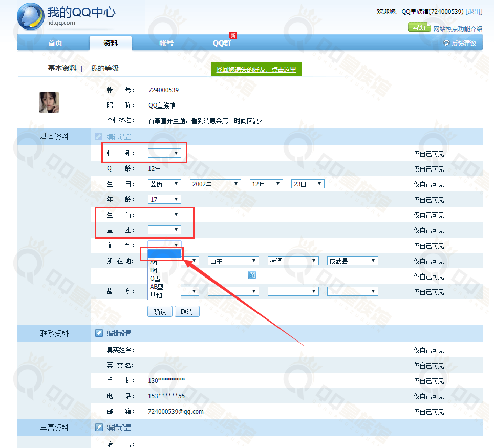Click the small blue 图 icon
494x448 pixels.
252,275
